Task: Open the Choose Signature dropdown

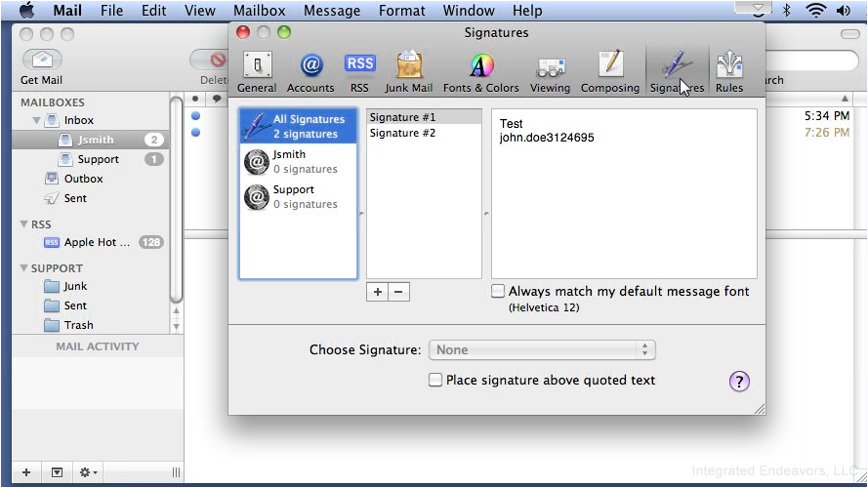Action: click(542, 349)
